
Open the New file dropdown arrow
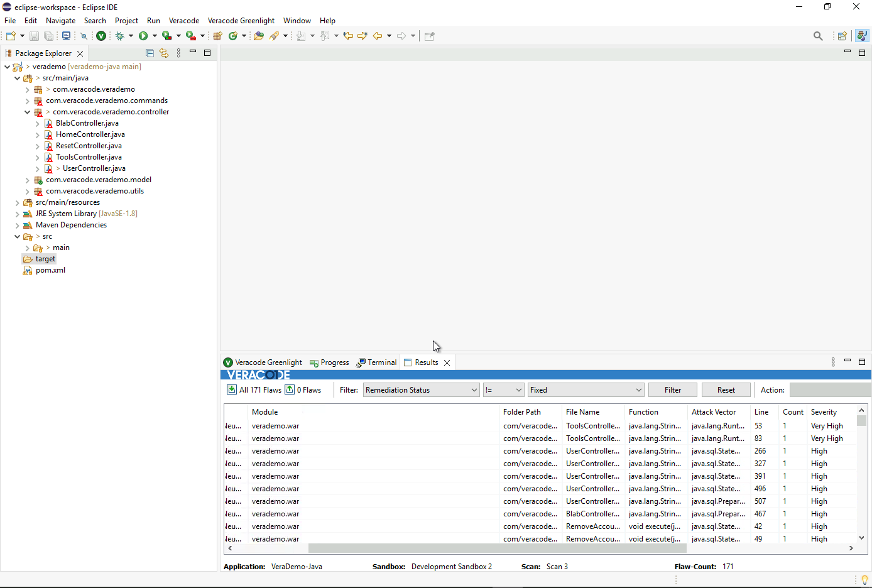pos(22,36)
